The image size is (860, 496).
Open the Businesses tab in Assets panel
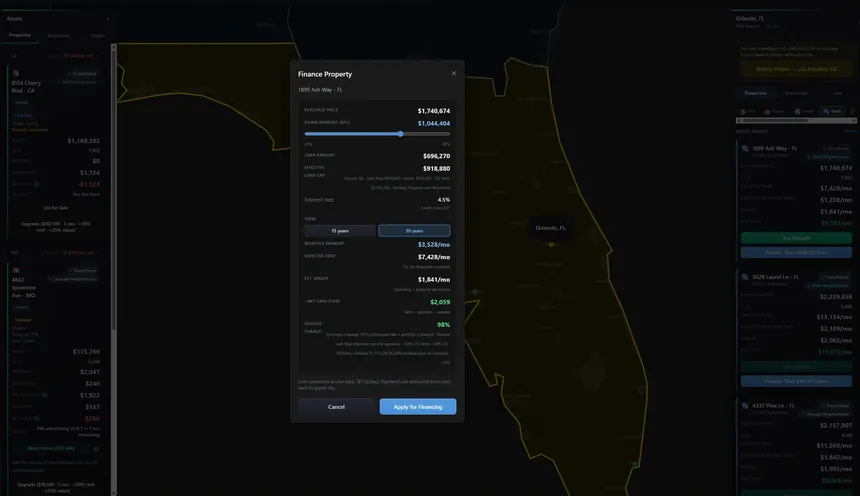point(59,36)
